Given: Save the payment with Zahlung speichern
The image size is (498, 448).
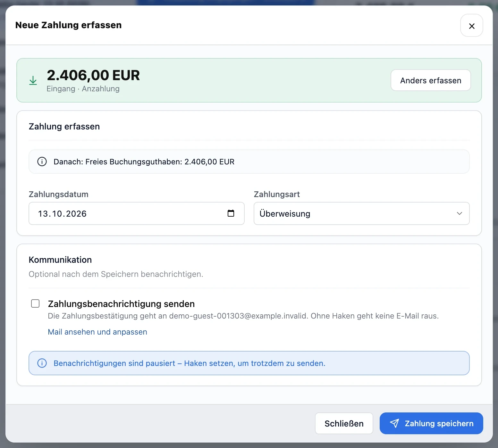Looking at the screenshot, I should click(431, 423).
